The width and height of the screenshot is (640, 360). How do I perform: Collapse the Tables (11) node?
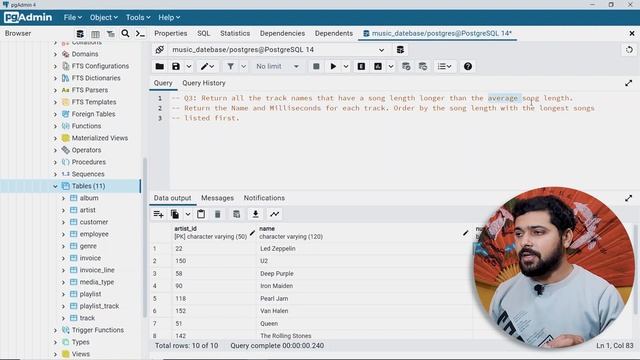click(x=55, y=186)
